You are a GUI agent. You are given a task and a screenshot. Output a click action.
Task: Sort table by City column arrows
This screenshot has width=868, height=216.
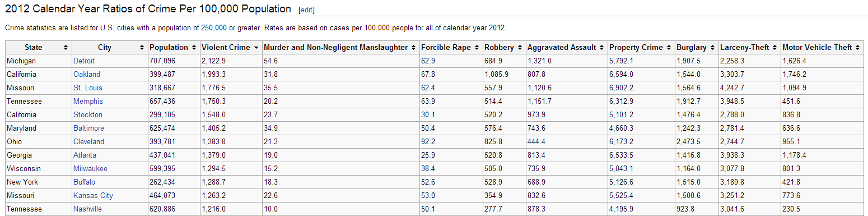click(142, 48)
